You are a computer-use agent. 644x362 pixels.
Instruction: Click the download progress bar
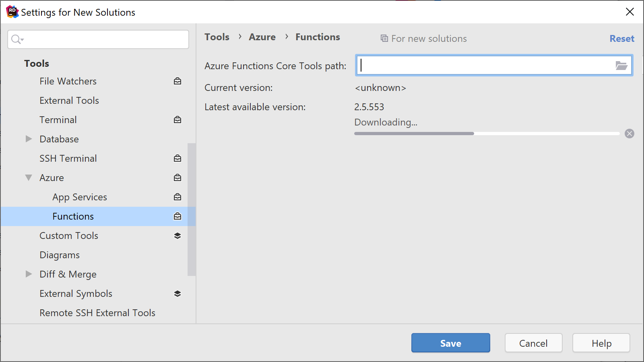point(487,134)
